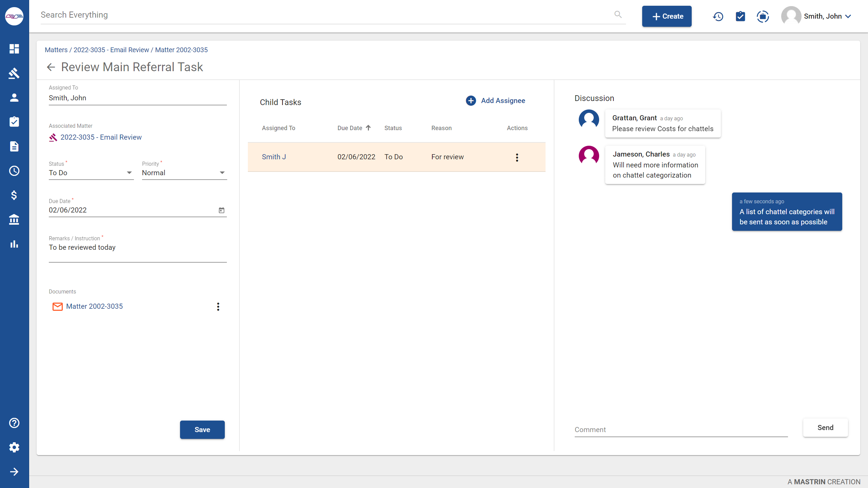
Task: Click the Save button
Action: click(x=202, y=429)
